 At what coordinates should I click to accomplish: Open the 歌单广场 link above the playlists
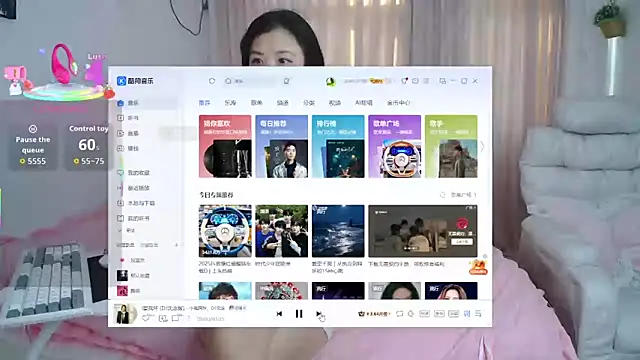463,195
